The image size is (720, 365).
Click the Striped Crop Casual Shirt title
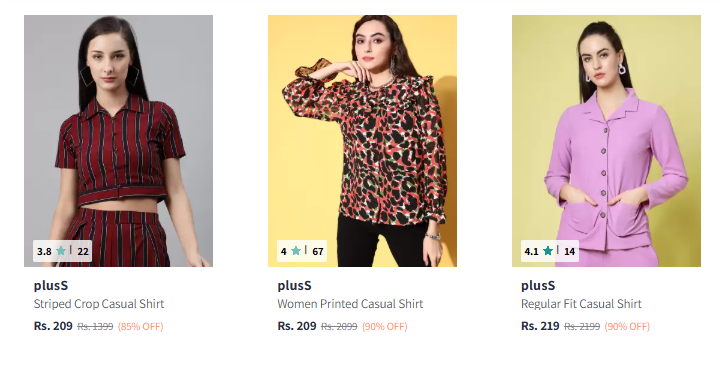point(99,304)
